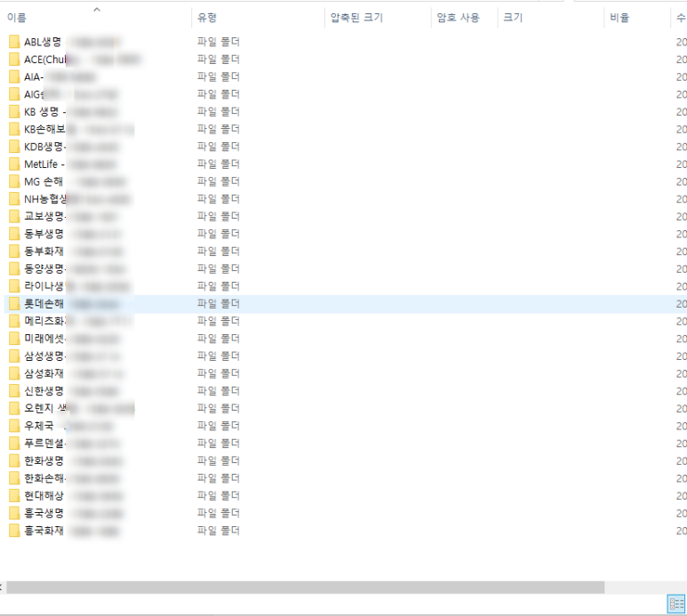Click 파일 폴더 type in 우체국 row
The width and height of the screenshot is (687, 616).
[x=219, y=426]
